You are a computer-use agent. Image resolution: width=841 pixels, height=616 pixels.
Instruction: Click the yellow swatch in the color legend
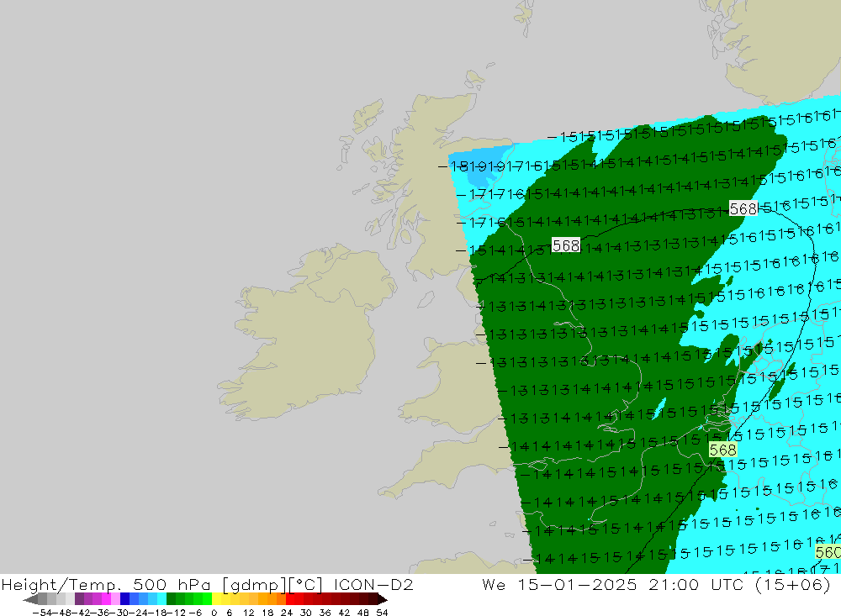coord(217,599)
